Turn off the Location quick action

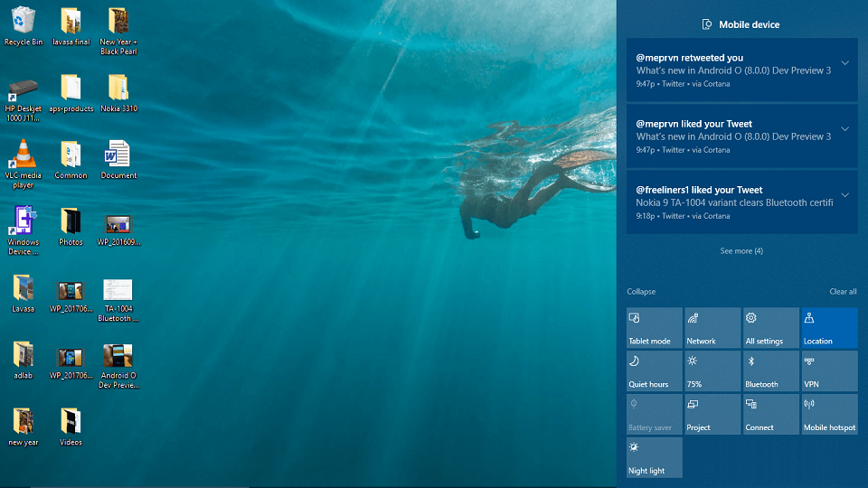point(829,328)
